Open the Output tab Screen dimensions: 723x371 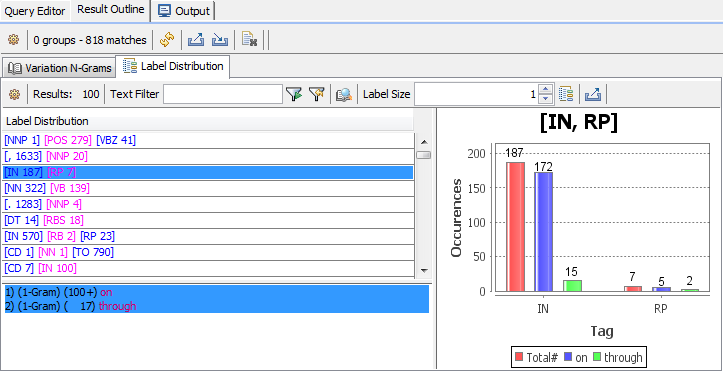[184, 11]
